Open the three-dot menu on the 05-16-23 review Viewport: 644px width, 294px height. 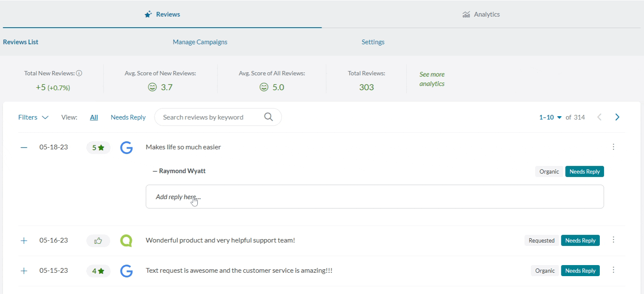pos(613,240)
